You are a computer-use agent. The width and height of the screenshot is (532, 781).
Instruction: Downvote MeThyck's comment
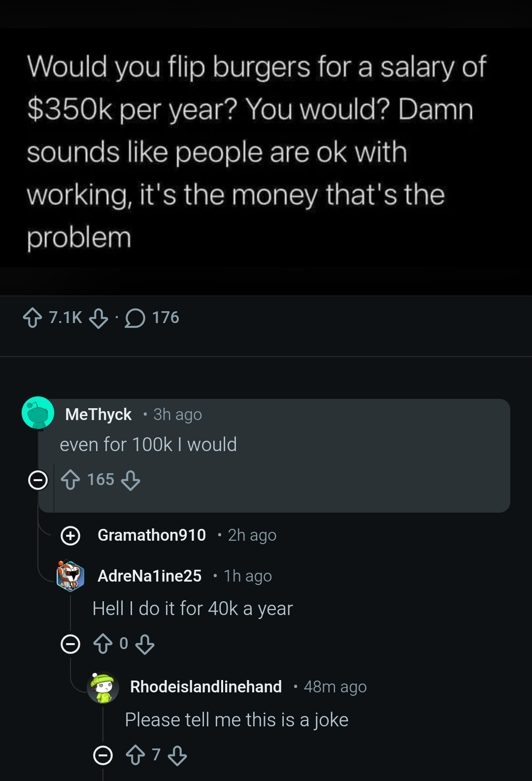click(131, 480)
